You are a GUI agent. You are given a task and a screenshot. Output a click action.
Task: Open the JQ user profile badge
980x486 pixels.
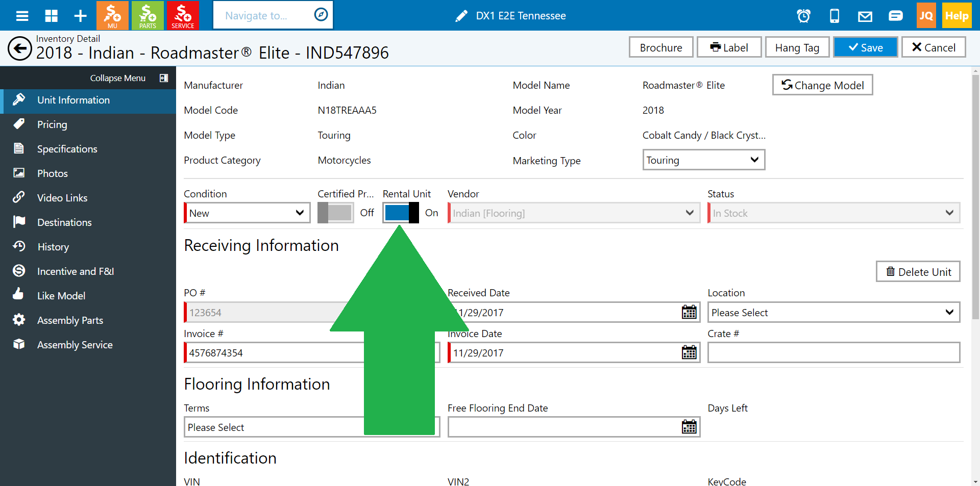tap(926, 15)
